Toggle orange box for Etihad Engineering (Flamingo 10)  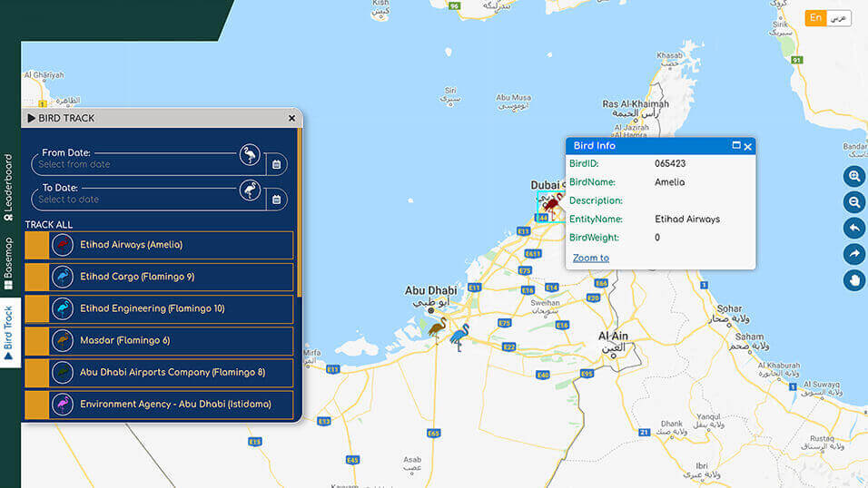pyautogui.click(x=37, y=308)
